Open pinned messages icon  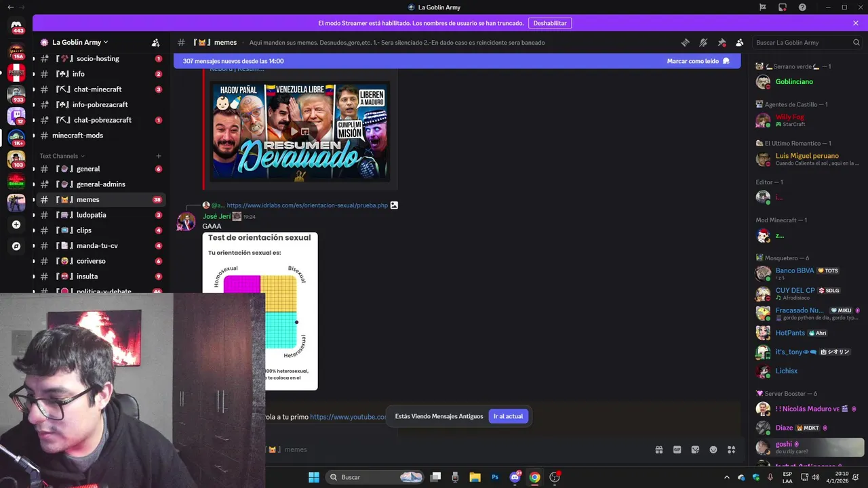tap(722, 42)
